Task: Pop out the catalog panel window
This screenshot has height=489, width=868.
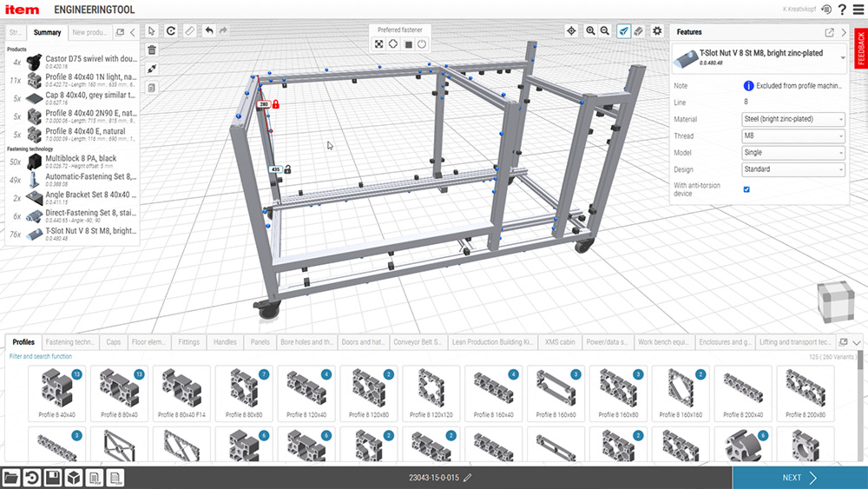Action: point(844,342)
